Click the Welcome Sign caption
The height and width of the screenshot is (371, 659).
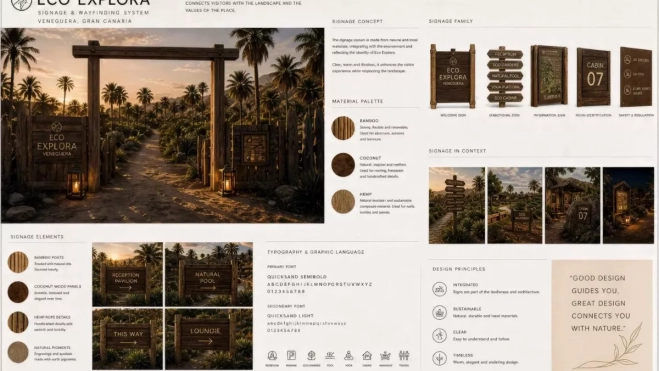click(x=453, y=115)
